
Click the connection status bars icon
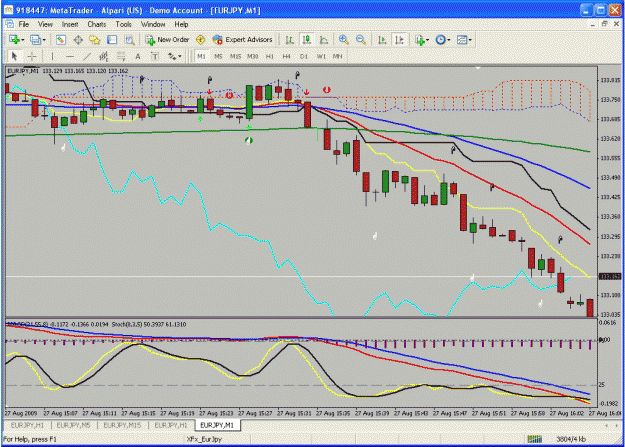click(535, 439)
